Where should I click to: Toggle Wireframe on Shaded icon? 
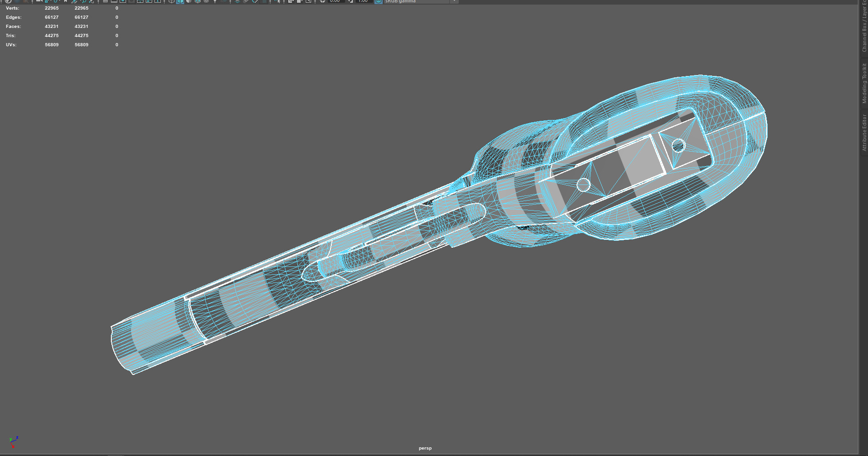pyautogui.click(x=198, y=1)
